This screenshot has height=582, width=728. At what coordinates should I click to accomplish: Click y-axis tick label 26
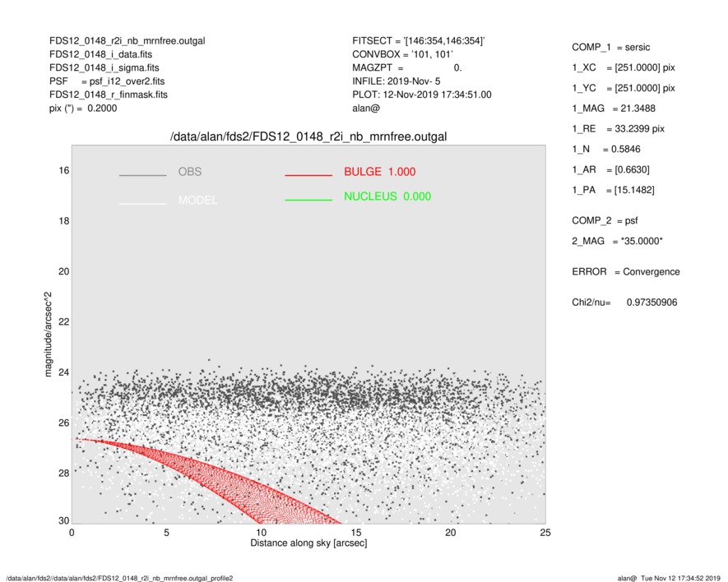(63, 423)
